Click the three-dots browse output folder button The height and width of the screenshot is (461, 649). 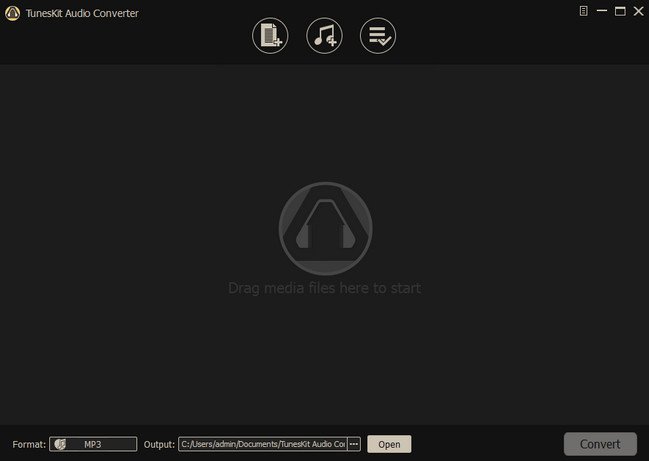point(354,444)
